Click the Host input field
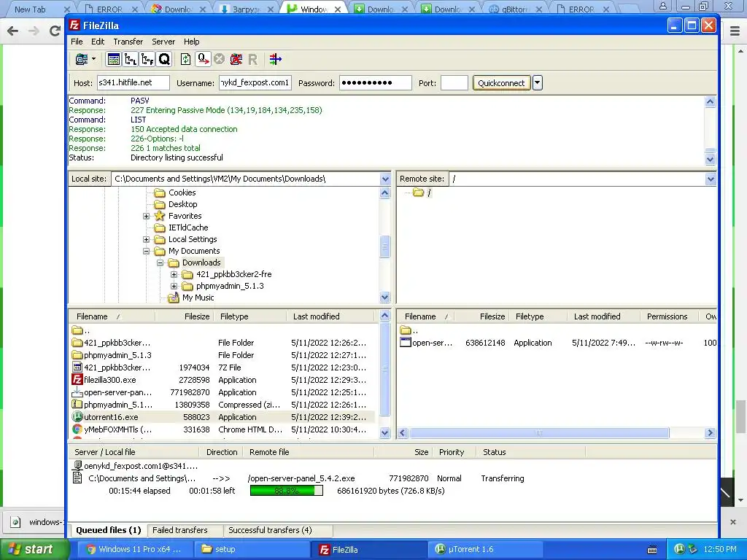Screen dimensions: 747x560 coord(133,83)
